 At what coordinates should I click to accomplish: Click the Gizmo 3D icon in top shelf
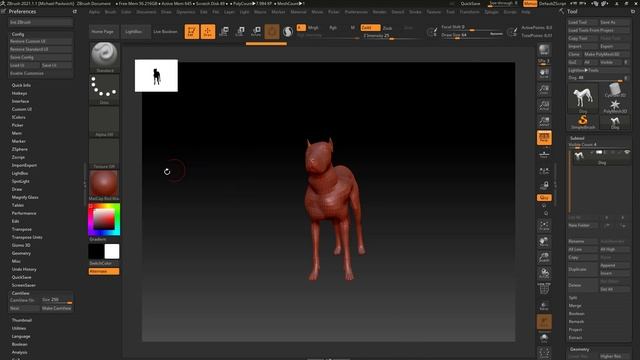point(272,31)
